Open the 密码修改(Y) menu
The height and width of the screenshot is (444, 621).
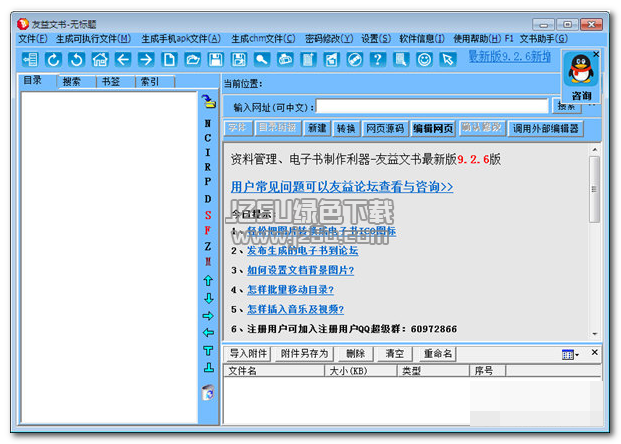(x=329, y=39)
